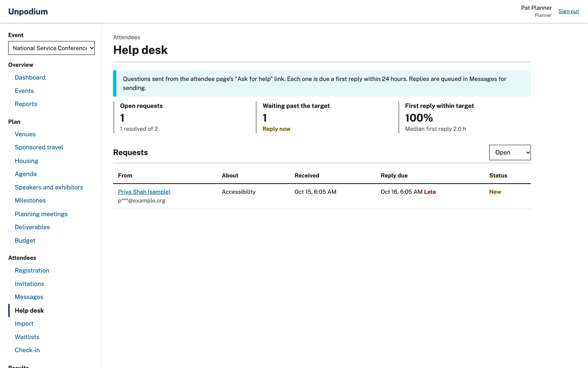Click the Attendees breadcrumb above Help desk

click(127, 37)
